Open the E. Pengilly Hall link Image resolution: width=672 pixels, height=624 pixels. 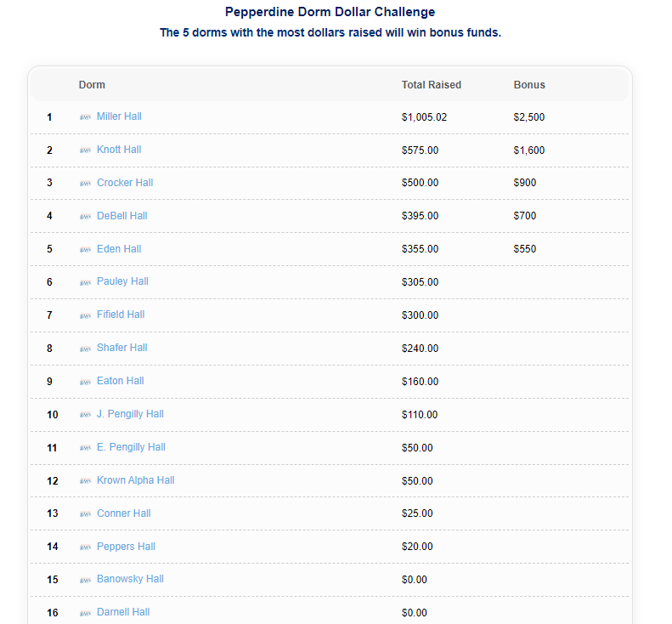pyautogui.click(x=131, y=447)
